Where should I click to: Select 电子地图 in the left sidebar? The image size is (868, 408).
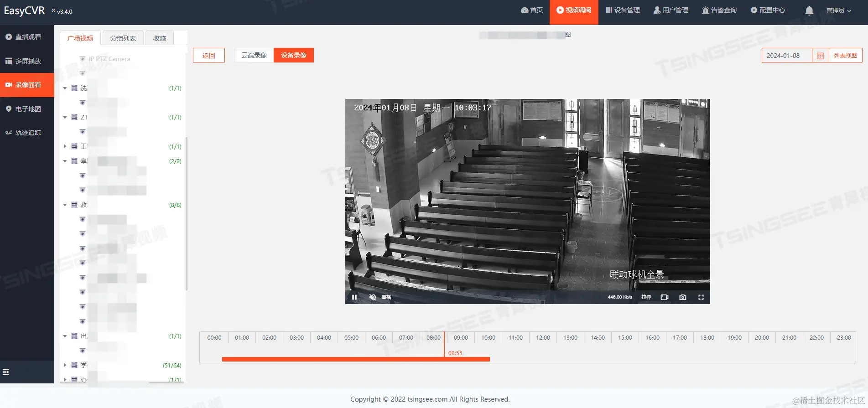pos(27,109)
